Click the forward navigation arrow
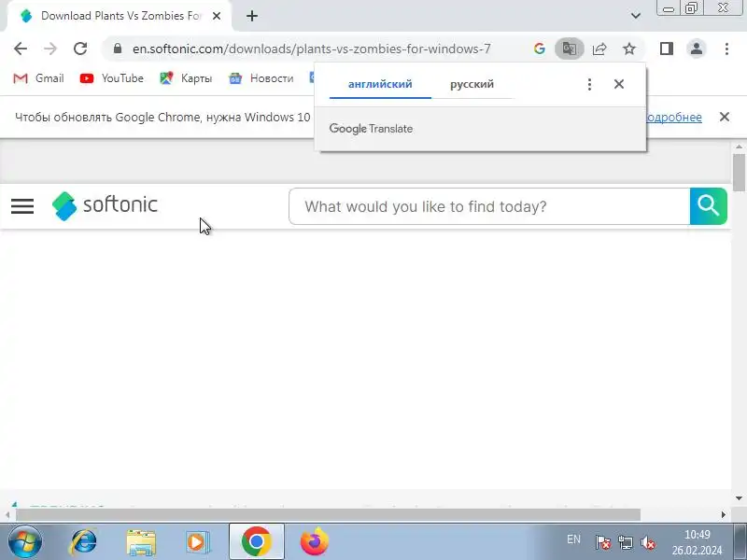Screen dimensions: 747x560 point(50,49)
